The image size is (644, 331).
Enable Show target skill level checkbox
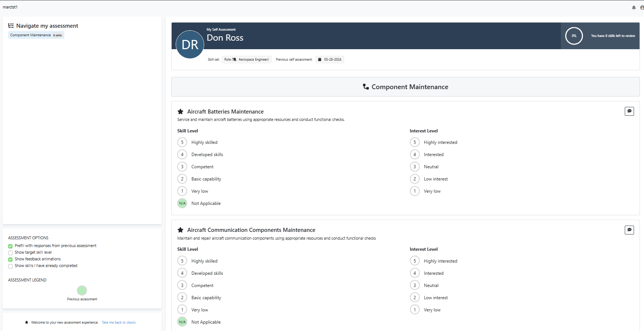[x=10, y=253]
